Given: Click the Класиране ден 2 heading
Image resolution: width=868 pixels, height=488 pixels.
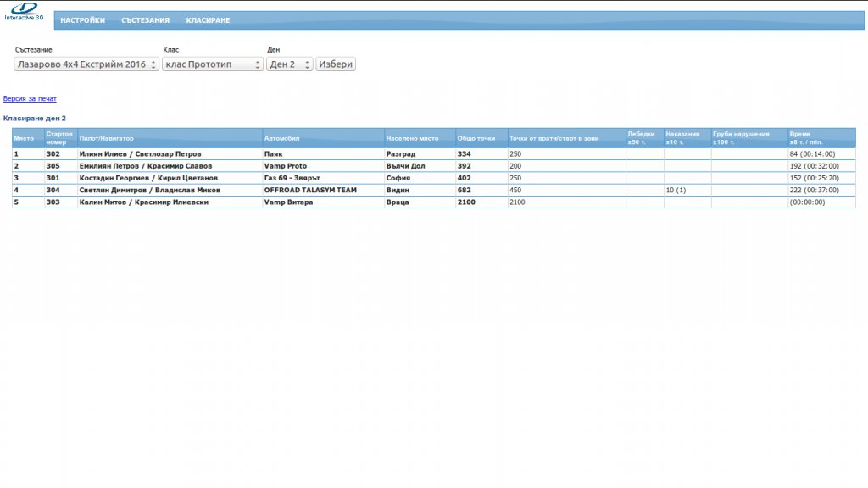Looking at the screenshot, I should click(34, 119).
